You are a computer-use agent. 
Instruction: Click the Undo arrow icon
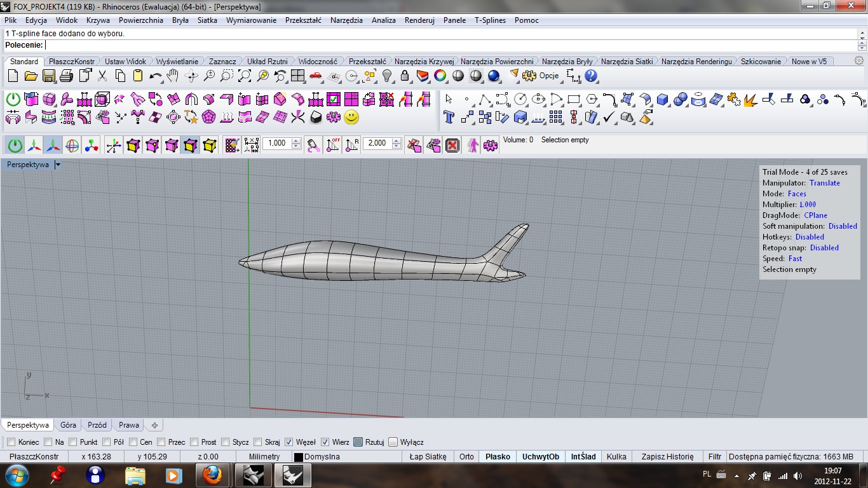[x=155, y=76]
